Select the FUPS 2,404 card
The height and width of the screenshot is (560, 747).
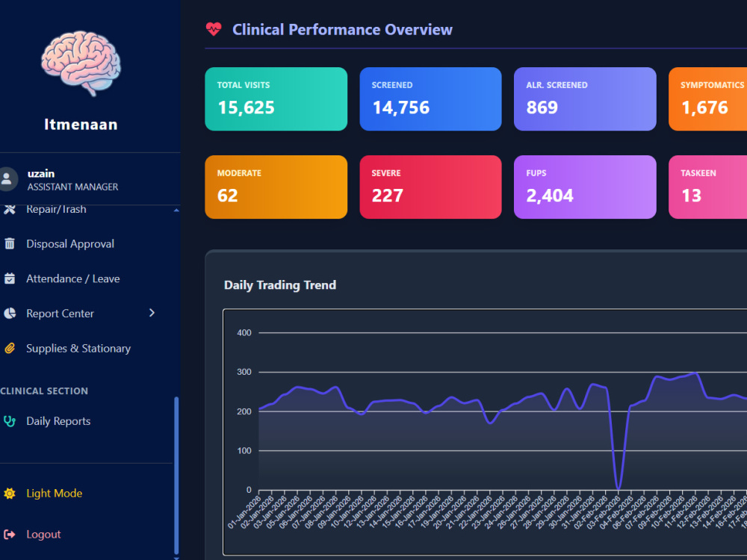(585, 187)
